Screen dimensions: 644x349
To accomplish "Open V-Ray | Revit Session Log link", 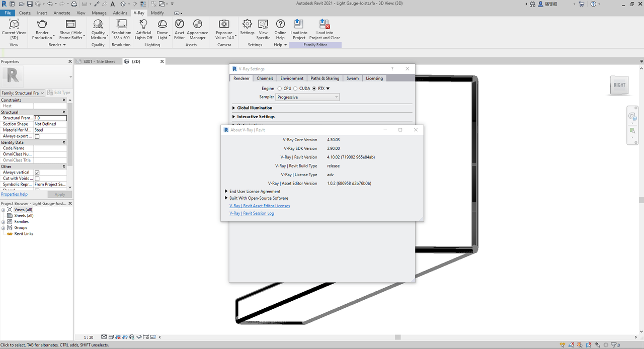I will point(252,213).
